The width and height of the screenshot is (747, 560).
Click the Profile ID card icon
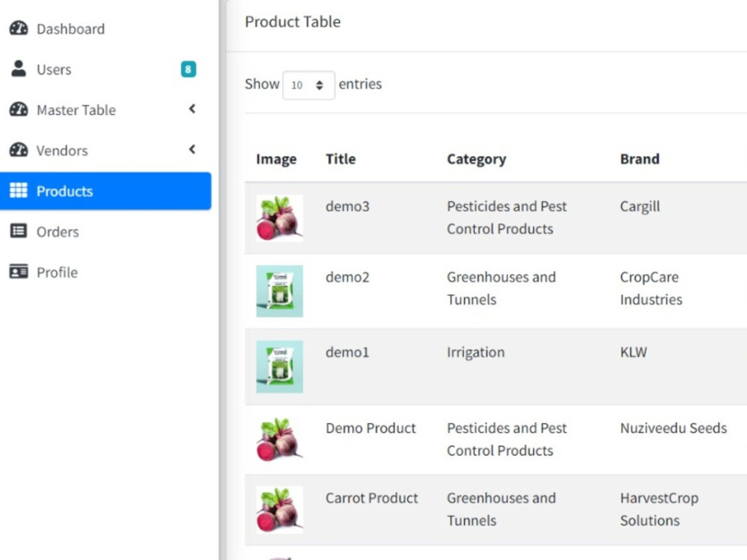click(x=19, y=272)
